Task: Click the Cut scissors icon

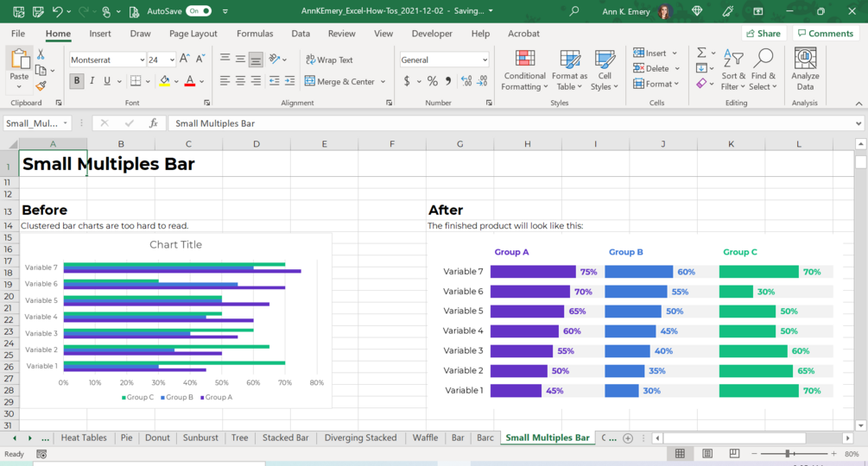Action: (x=41, y=54)
